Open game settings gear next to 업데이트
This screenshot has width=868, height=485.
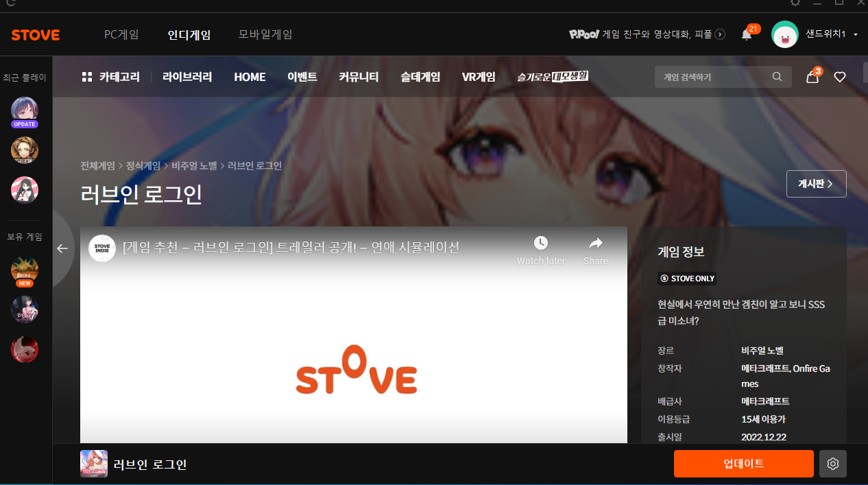[x=833, y=464]
